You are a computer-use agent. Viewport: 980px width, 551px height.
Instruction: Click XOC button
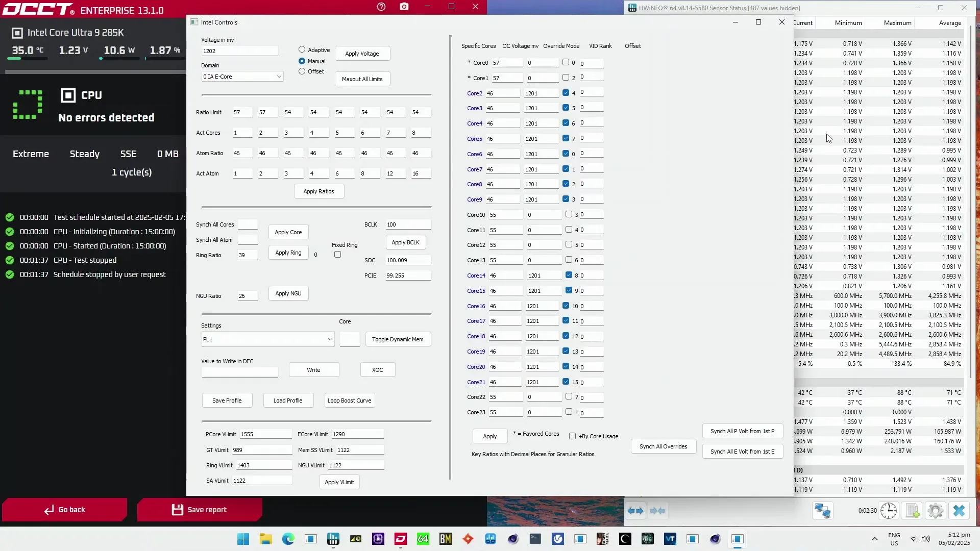(x=377, y=370)
